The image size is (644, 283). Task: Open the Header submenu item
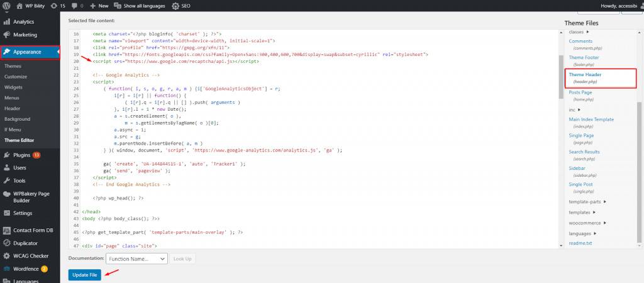point(13,108)
